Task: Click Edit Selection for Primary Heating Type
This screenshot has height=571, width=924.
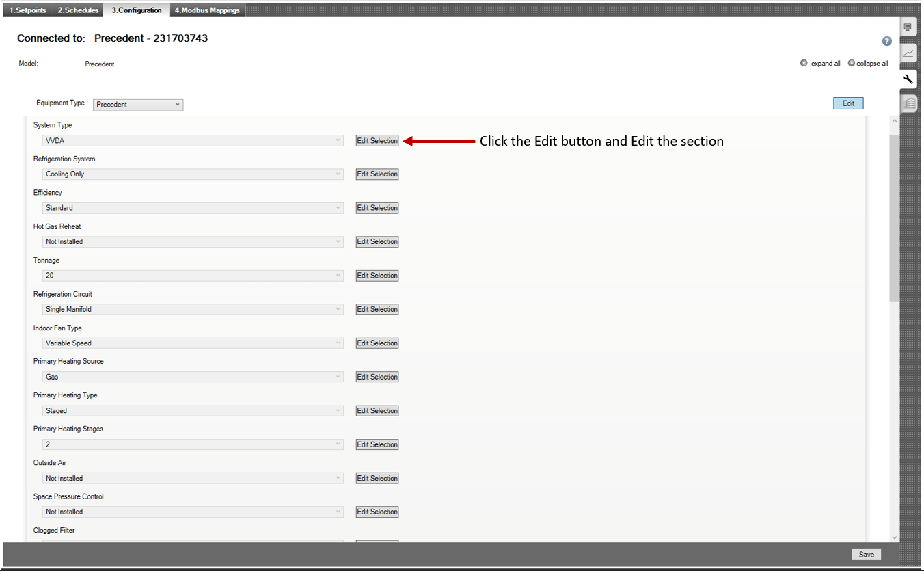Action: tap(377, 411)
